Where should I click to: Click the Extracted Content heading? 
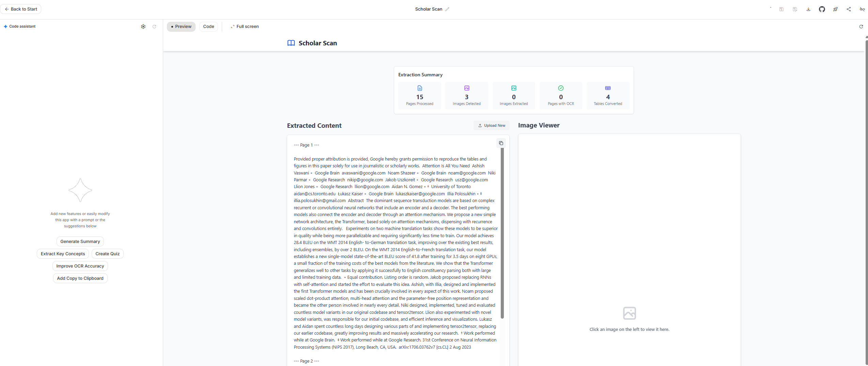click(314, 125)
